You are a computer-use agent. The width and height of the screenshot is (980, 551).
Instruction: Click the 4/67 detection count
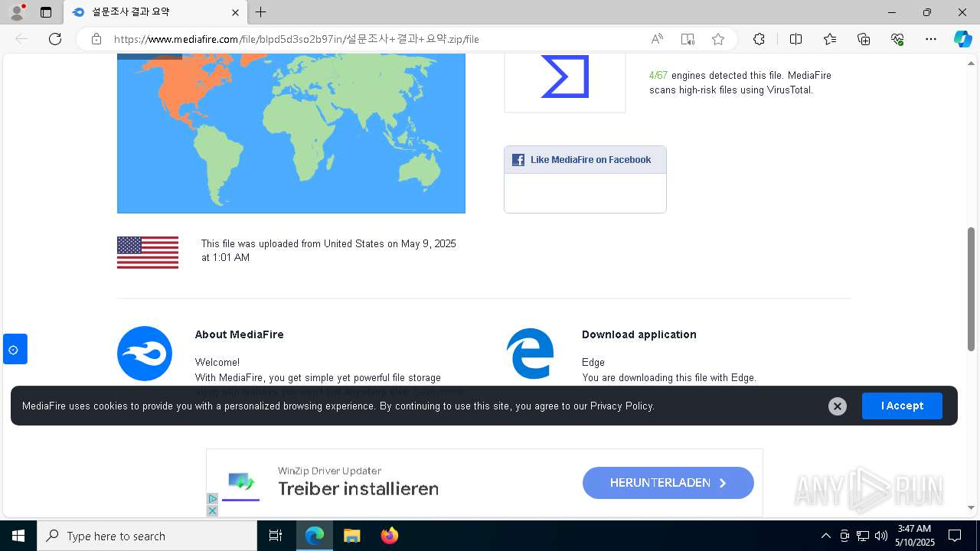coord(658,75)
